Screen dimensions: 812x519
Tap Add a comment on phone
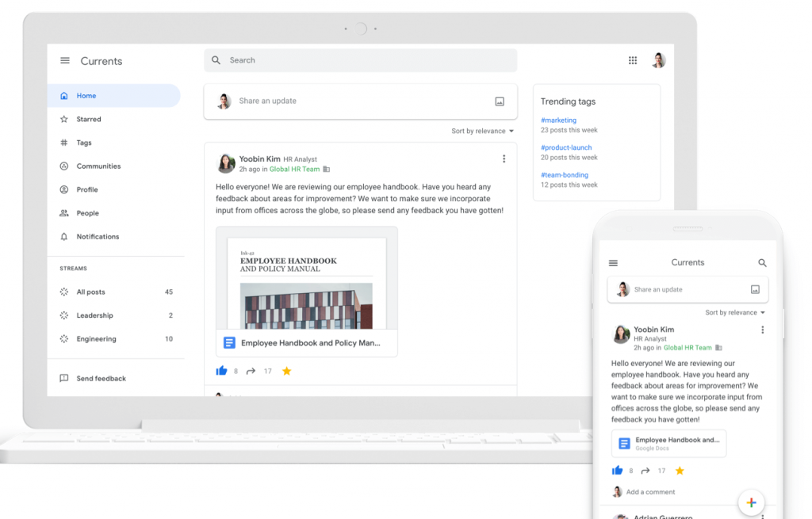(x=650, y=492)
